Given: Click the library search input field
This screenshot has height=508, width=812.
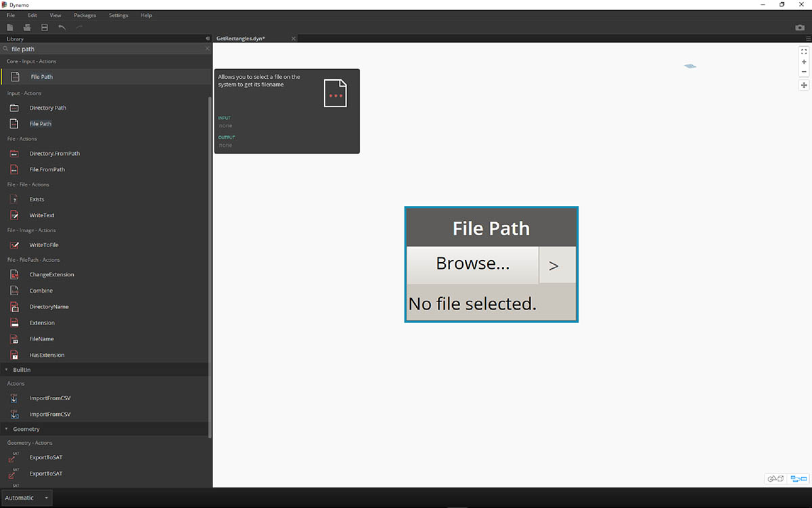Looking at the screenshot, I should click(105, 49).
